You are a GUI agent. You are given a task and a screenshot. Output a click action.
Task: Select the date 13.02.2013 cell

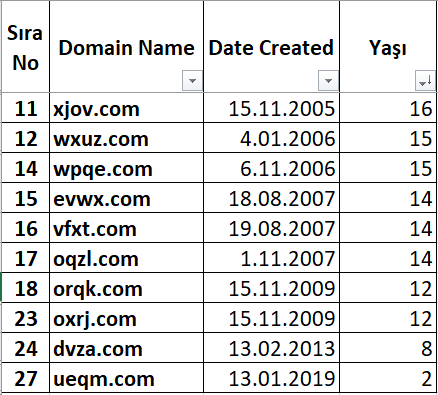pos(271,348)
